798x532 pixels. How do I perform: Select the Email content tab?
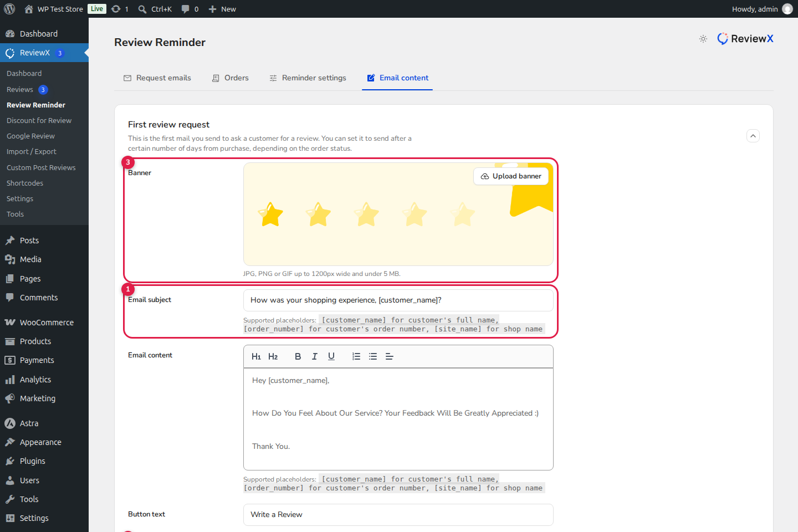[x=397, y=78]
